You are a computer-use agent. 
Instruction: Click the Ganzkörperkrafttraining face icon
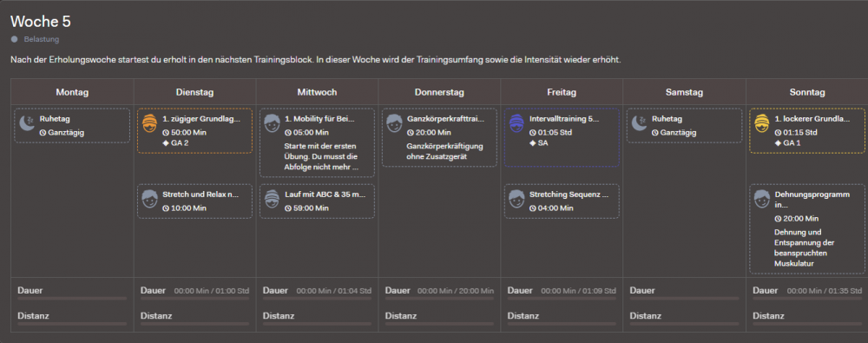pyautogui.click(x=394, y=123)
